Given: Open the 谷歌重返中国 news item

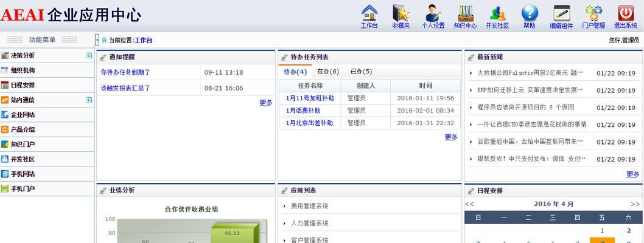Looking at the screenshot, I should (x=530, y=142).
